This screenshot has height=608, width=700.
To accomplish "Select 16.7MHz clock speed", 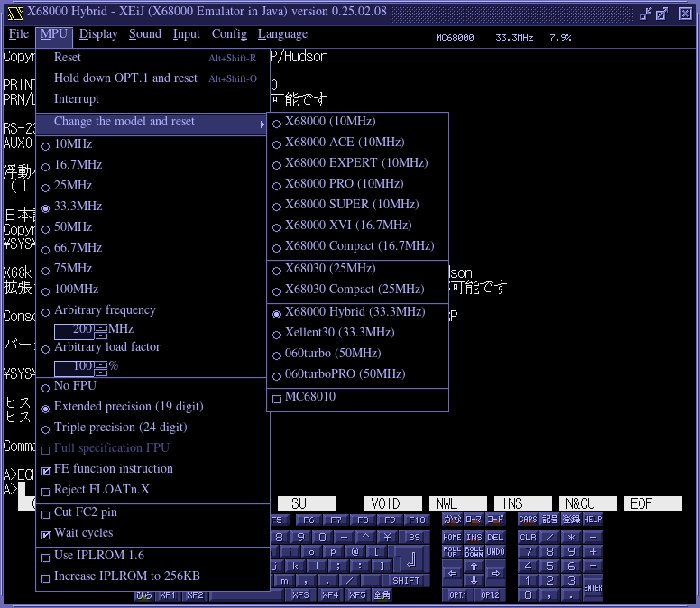I will pos(152,165).
